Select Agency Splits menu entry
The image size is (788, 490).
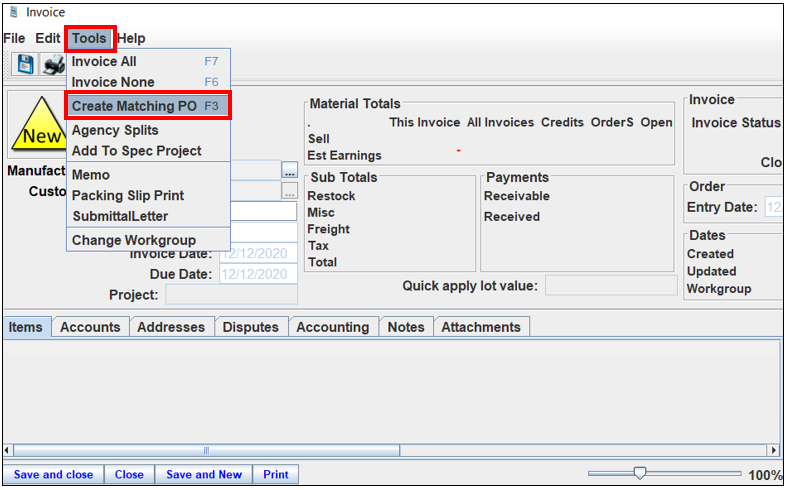coord(148,130)
